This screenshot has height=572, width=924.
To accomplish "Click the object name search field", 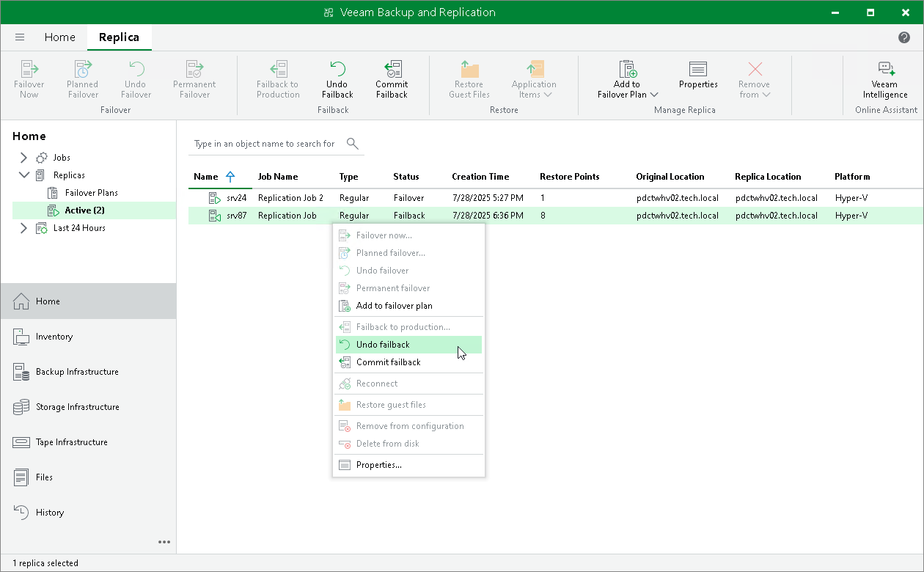I will pyautogui.click(x=265, y=144).
